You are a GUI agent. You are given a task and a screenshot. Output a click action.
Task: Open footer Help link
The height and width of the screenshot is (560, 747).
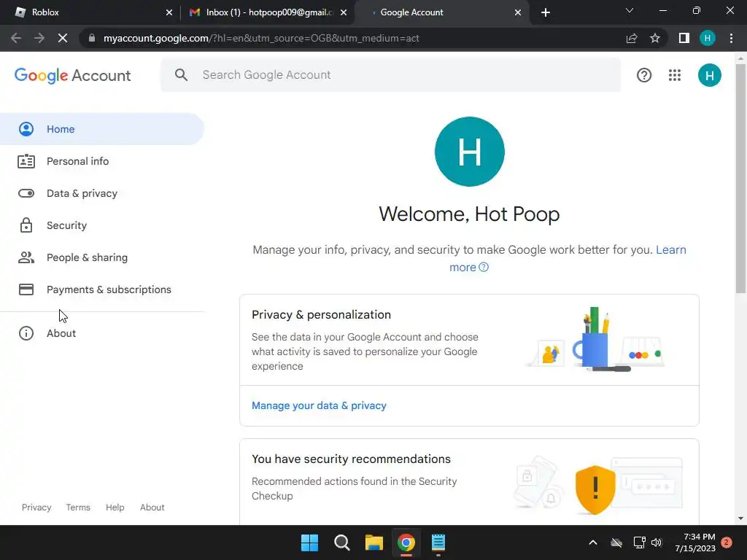tap(115, 507)
